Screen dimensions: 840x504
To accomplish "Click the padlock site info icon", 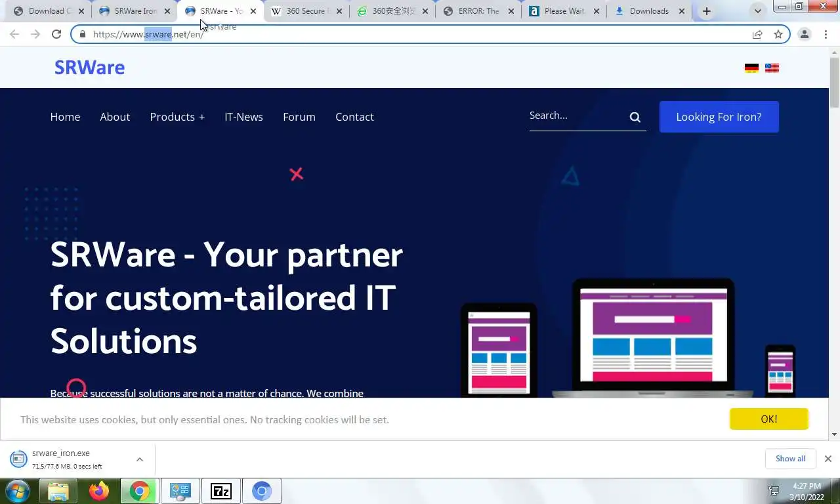I will coord(82,34).
